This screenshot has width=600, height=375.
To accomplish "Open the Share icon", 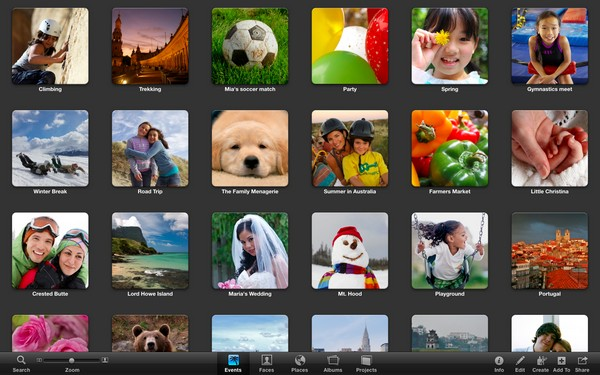I will (582, 360).
